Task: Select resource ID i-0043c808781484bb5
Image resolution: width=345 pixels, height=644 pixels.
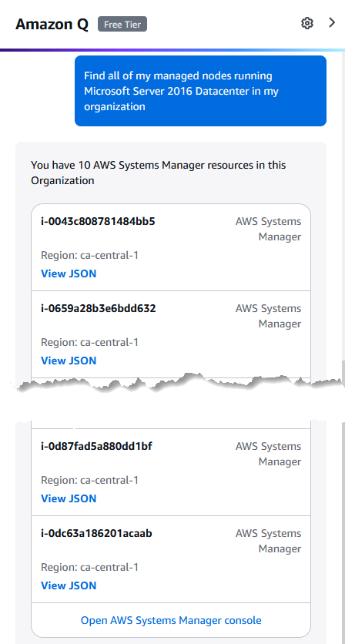Action: coord(98,221)
